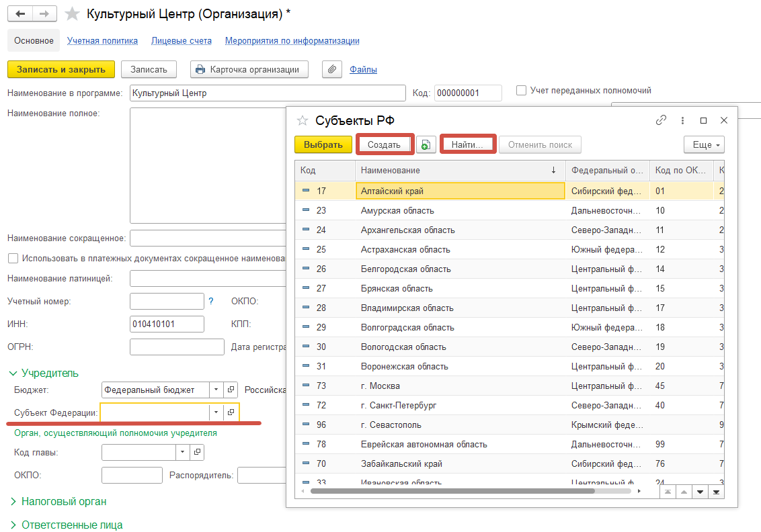Click the Создать button
The height and width of the screenshot is (532, 761).
click(384, 144)
